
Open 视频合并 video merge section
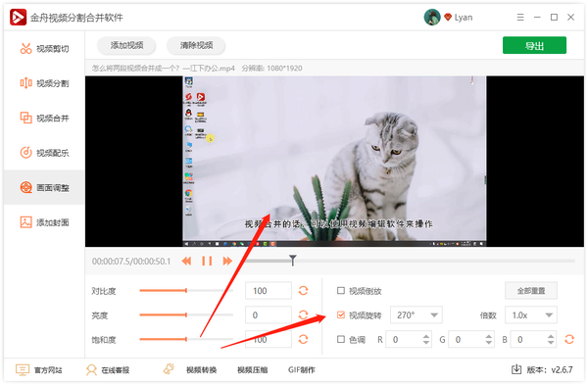tap(44, 119)
